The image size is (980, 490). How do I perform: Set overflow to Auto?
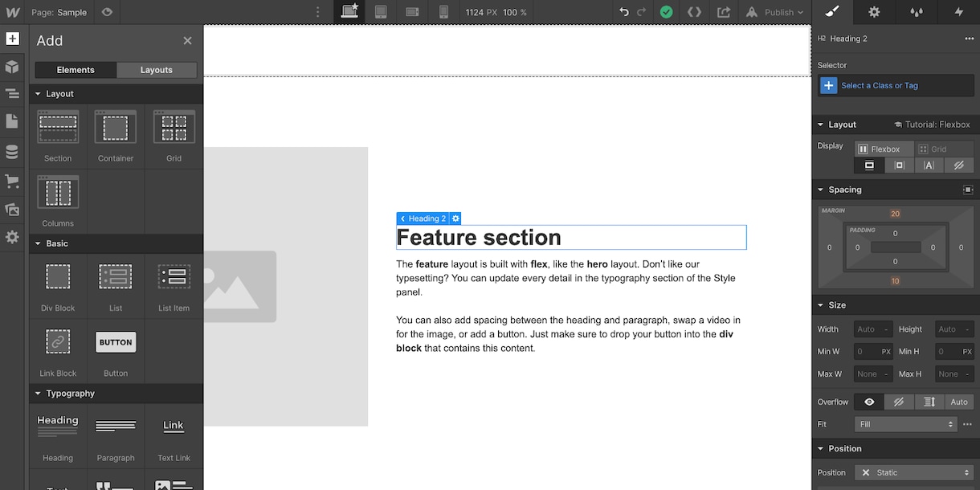(959, 402)
